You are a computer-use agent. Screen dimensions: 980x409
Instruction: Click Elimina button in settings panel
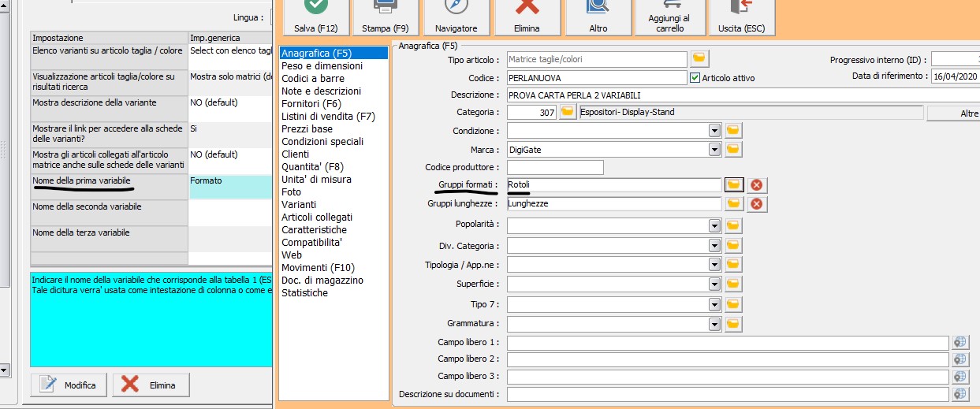click(151, 385)
